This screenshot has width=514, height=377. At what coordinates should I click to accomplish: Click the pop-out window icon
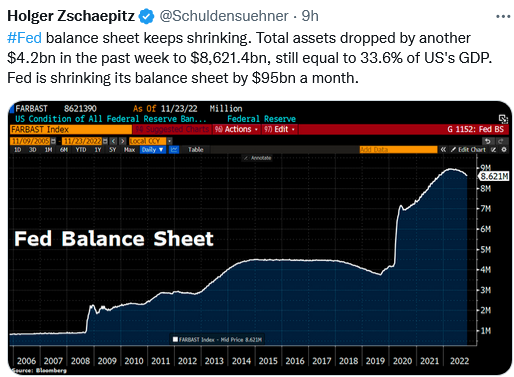(x=503, y=119)
